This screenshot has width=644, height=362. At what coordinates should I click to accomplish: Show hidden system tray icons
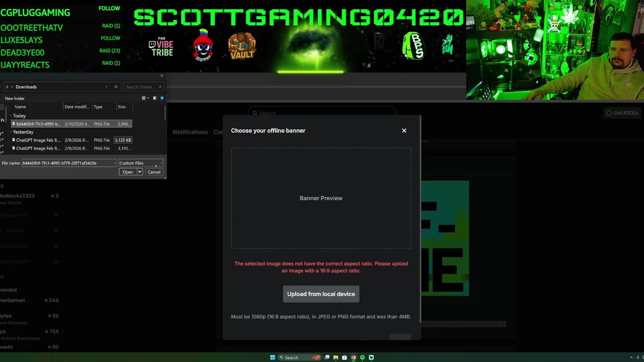[631, 357]
